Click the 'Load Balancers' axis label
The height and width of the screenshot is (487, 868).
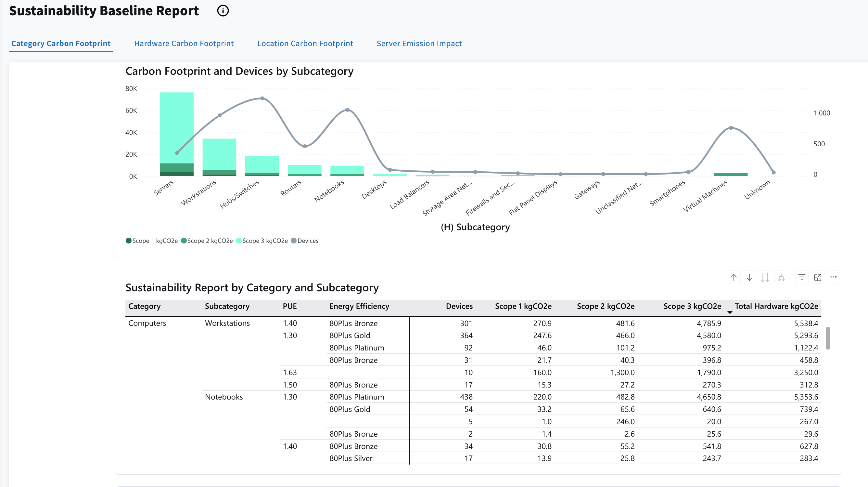coord(409,194)
